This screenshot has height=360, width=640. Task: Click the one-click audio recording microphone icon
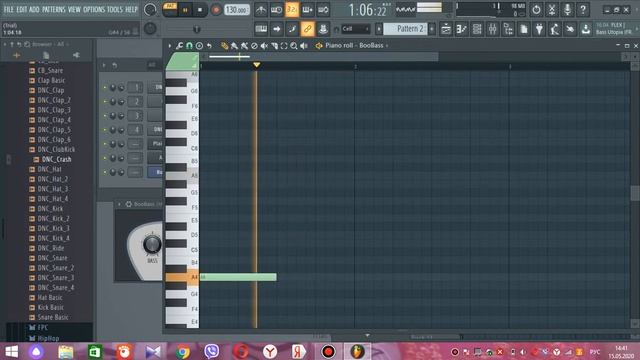pos(567,10)
